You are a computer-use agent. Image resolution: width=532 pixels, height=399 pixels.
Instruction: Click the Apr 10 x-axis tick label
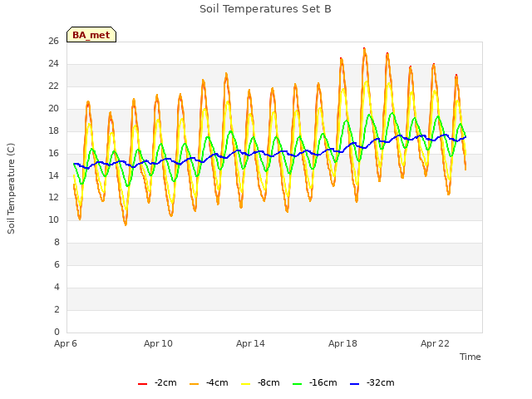tap(158, 343)
